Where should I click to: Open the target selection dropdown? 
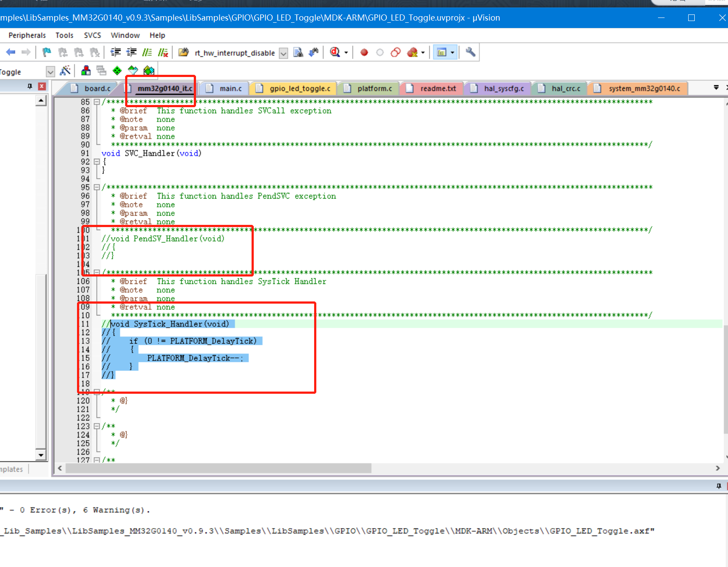(50, 72)
